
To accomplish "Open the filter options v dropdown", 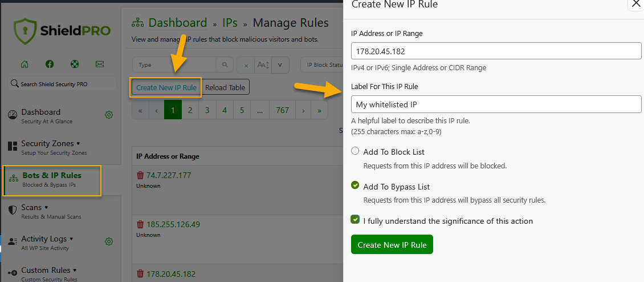I will (x=280, y=65).
